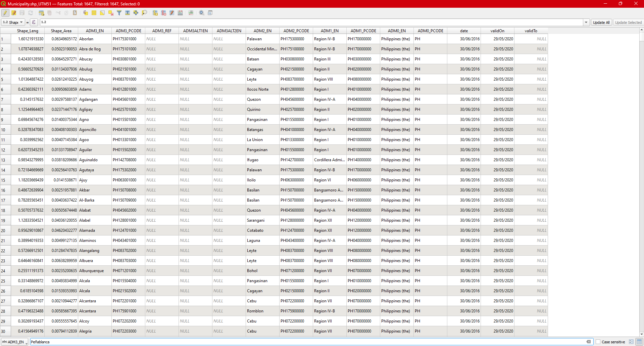Image resolution: width=644 pixels, height=346 pixels.
Task: Click the filter funnel icon in toolbar
Action: (x=119, y=13)
